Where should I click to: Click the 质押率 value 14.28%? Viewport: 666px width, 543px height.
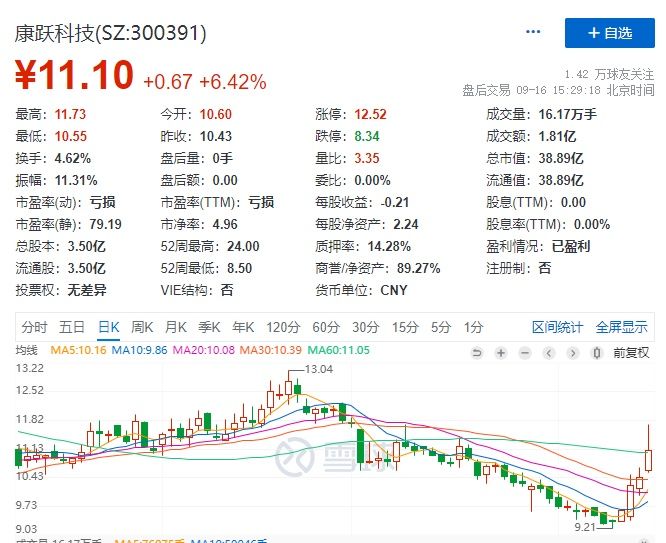(389, 246)
